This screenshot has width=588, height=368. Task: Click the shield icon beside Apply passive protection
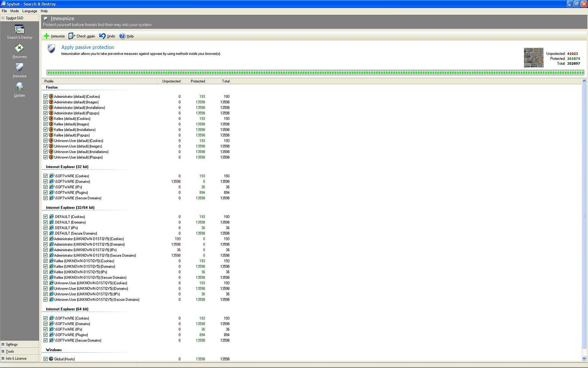point(51,49)
